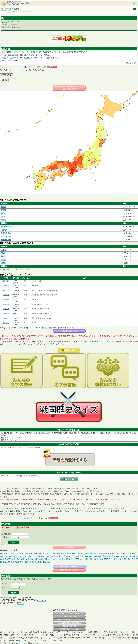Click green 検索 button in 名字検索
Viewport: 138px width, 644px height.
click(x=14, y=542)
